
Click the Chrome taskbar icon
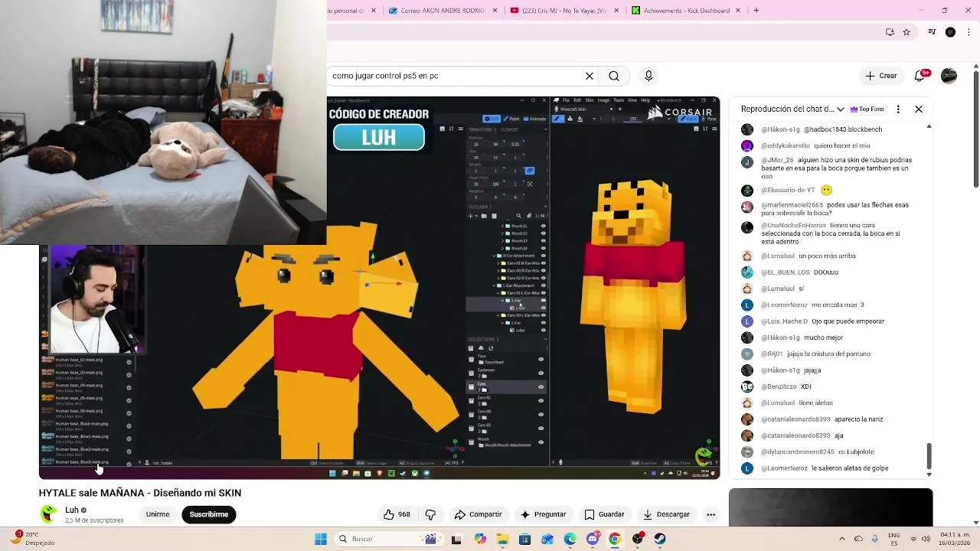tap(614, 539)
